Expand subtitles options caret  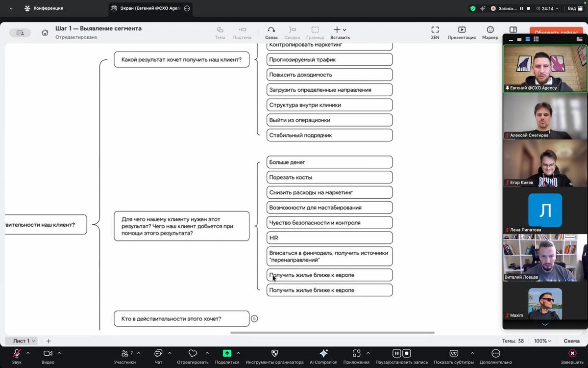coord(472,353)
